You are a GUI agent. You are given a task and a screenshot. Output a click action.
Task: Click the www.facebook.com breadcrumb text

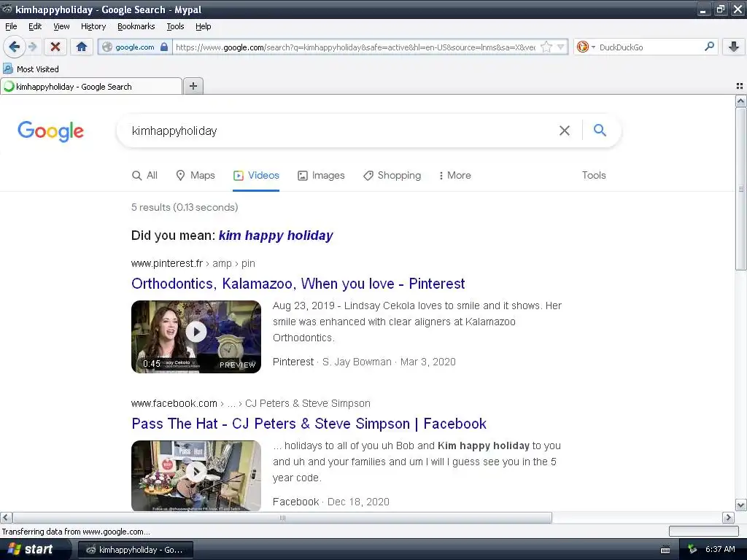point(174,403)
